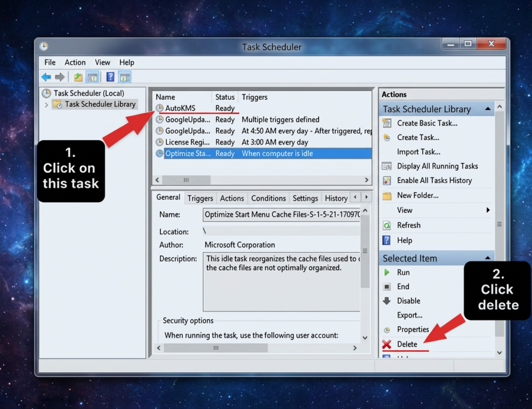This screenshot has height=409, width=532.
Task: Toggle the Show/Hide Action Pane toolbar icon
Action: click(125, 77)
